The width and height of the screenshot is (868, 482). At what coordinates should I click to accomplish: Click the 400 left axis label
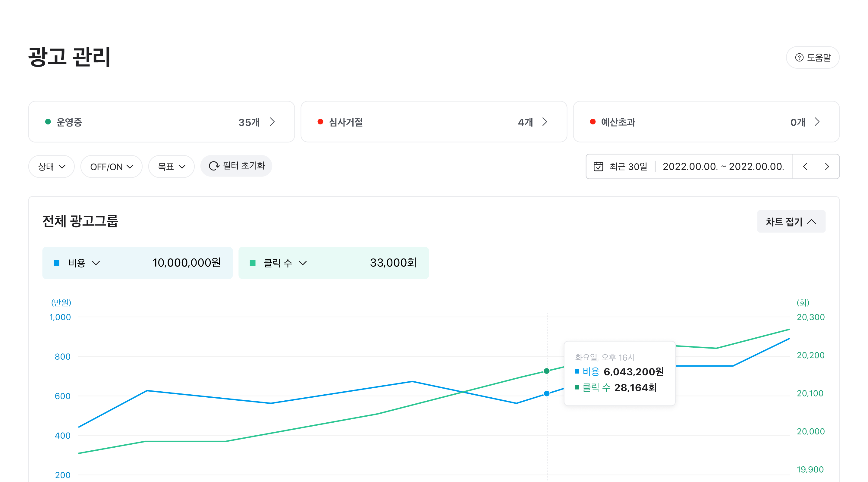click(x=63, y=436)
